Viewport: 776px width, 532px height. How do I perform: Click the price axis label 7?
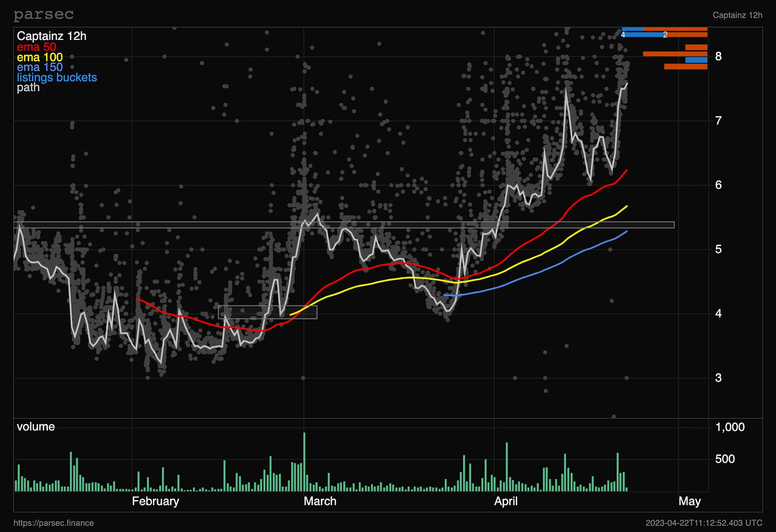click(x=718, y=121)
